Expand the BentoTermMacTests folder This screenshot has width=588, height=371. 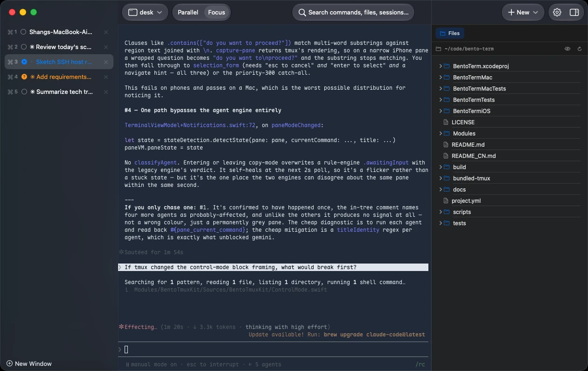coord(441,88)
